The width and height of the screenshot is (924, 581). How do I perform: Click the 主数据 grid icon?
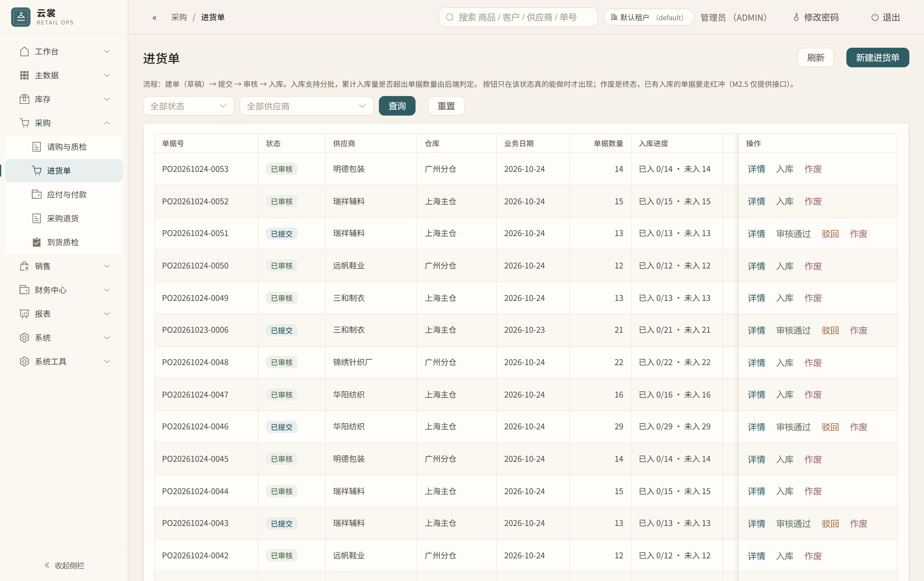tap(24, 75)
